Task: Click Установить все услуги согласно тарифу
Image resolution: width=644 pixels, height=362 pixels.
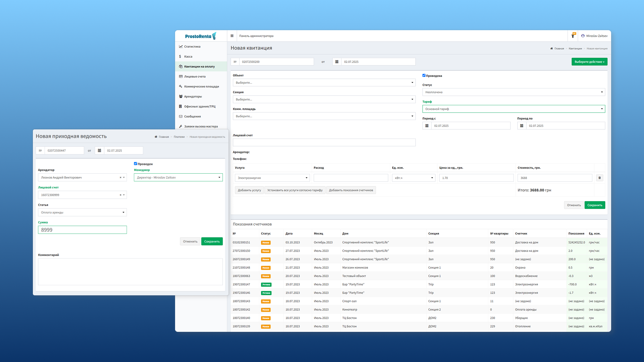Action: point(294,190)
